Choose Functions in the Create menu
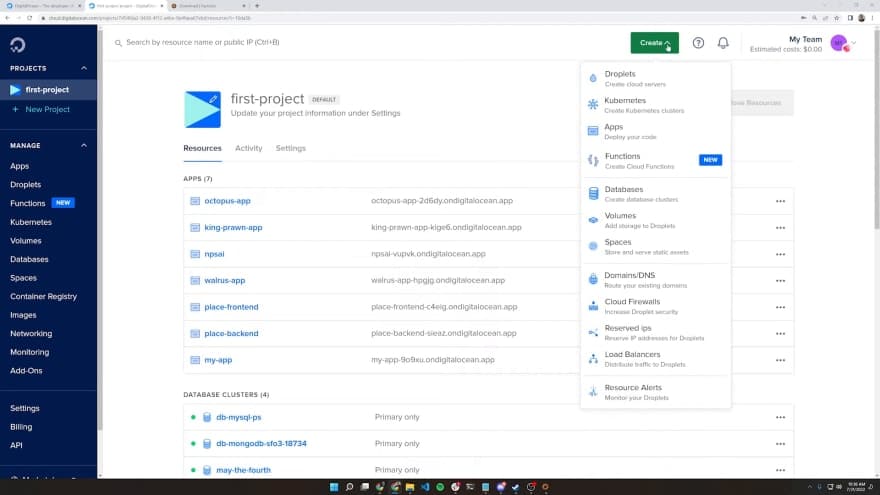The width and height of the screenshot is (880, 495). tap(656, 161)
